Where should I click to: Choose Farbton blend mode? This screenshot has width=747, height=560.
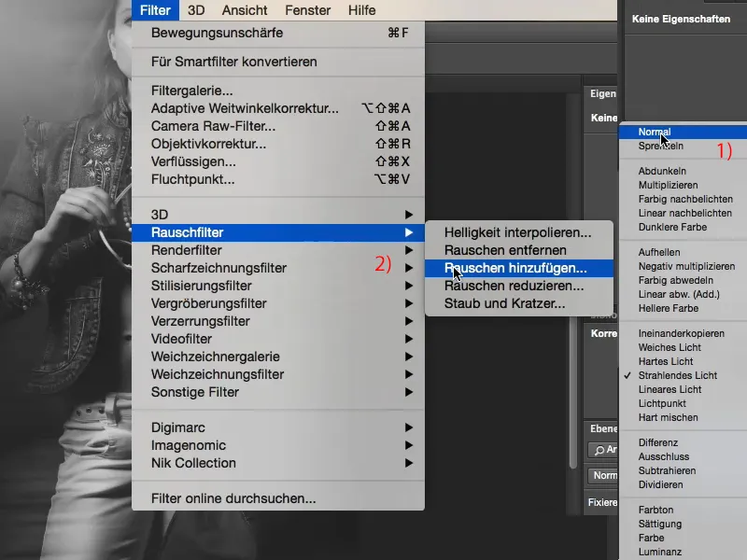tap(683, 510)
